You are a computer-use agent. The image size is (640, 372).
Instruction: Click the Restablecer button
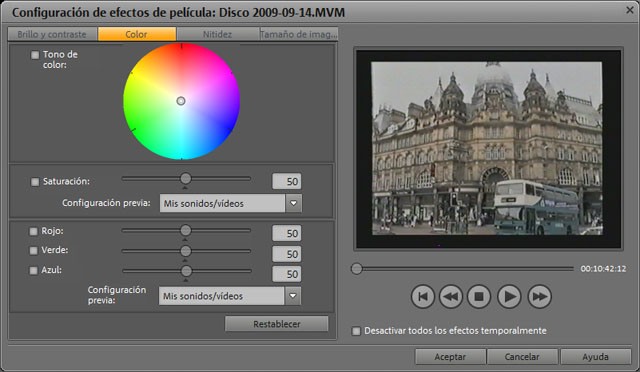(276, 324)
